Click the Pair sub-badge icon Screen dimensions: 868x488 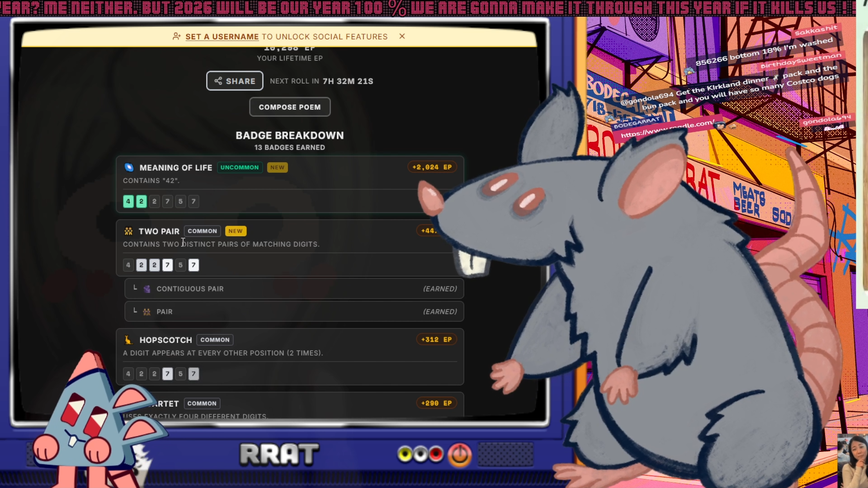tap(147, 312)
